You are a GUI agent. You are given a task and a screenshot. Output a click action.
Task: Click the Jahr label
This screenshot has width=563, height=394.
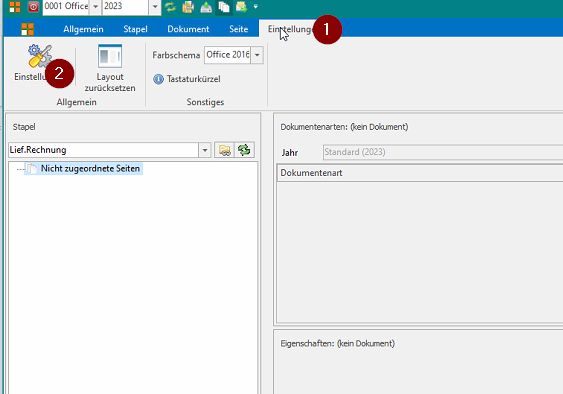point(290,153)
